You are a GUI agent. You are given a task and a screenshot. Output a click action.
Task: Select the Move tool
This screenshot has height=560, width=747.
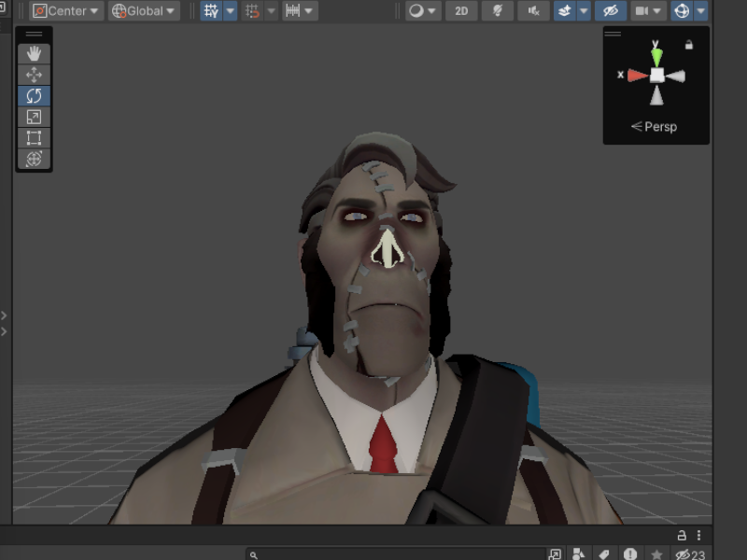(x=34, y=75)
